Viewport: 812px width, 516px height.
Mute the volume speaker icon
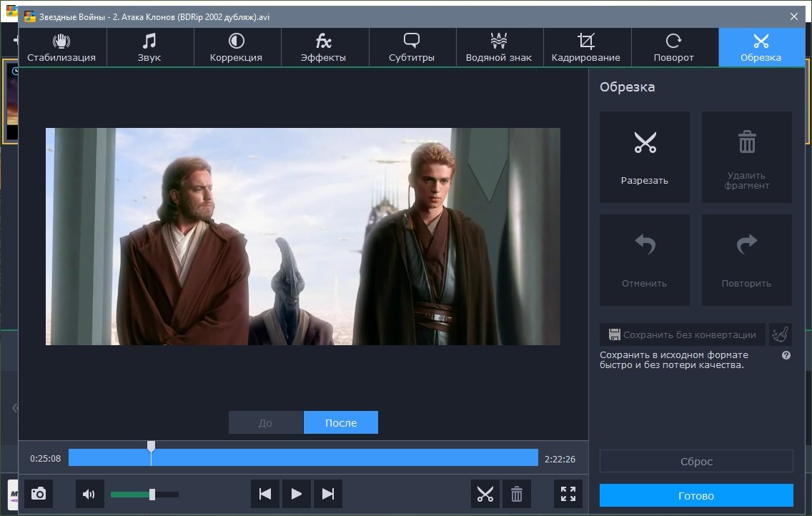click(x=89, y=494)
